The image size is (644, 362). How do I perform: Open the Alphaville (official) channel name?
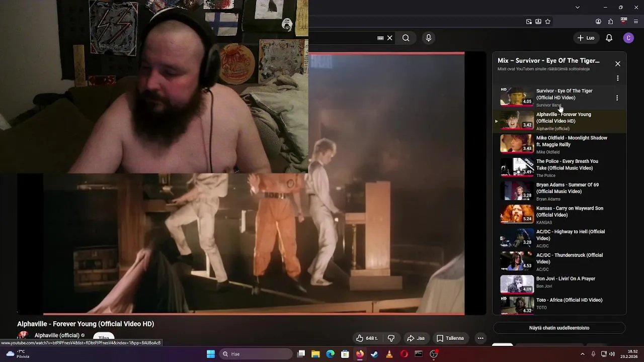point(57,335)
